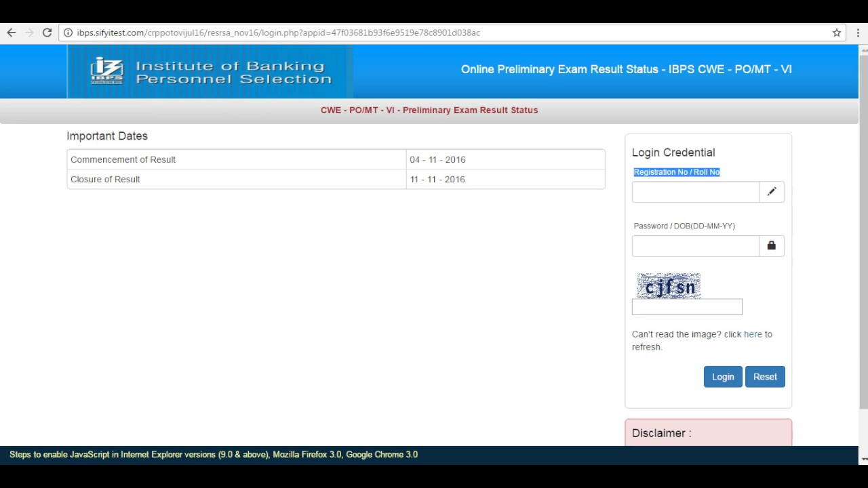Click 'Commencement of Result' table cell
This screenshot has width=868, height=488.
point(237,160)
